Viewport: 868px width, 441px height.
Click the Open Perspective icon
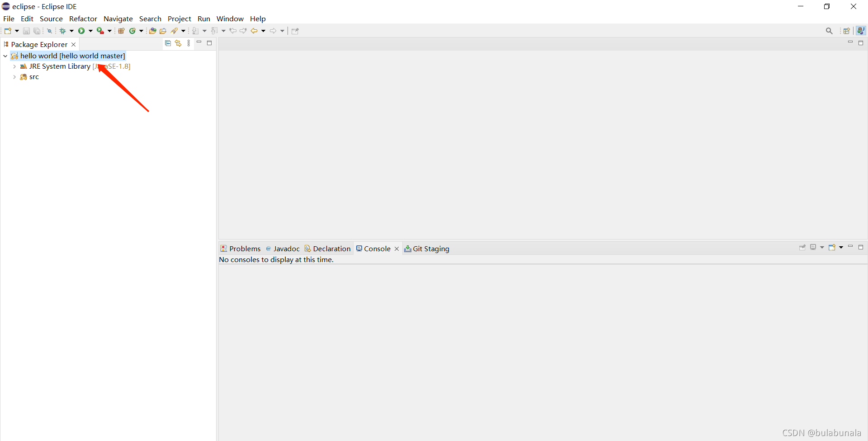pos(847,31)
